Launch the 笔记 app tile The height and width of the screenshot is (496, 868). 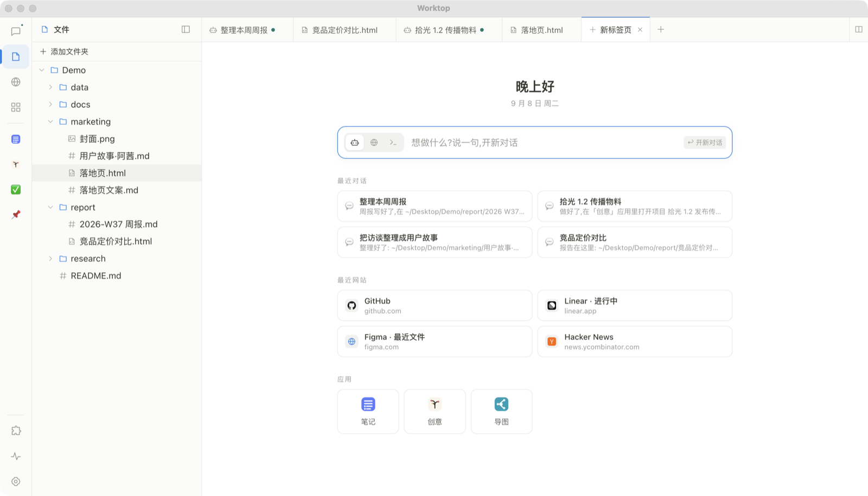pyautogui.click(x=368, y=411)
